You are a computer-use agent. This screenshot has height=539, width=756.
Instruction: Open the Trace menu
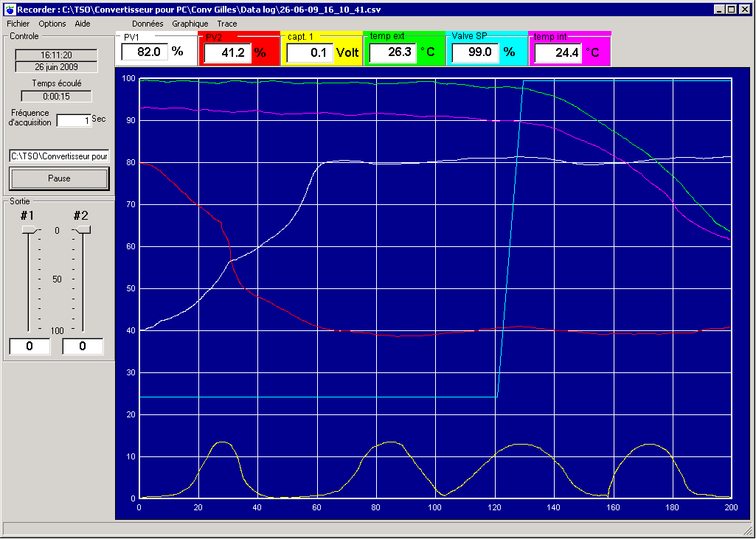click(227, 24)
